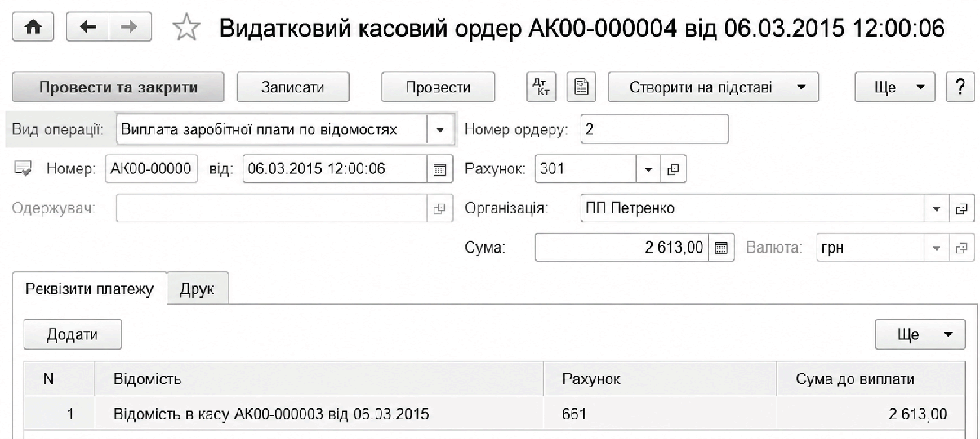Expand Організація dropdown arrow

coord(938,208)
